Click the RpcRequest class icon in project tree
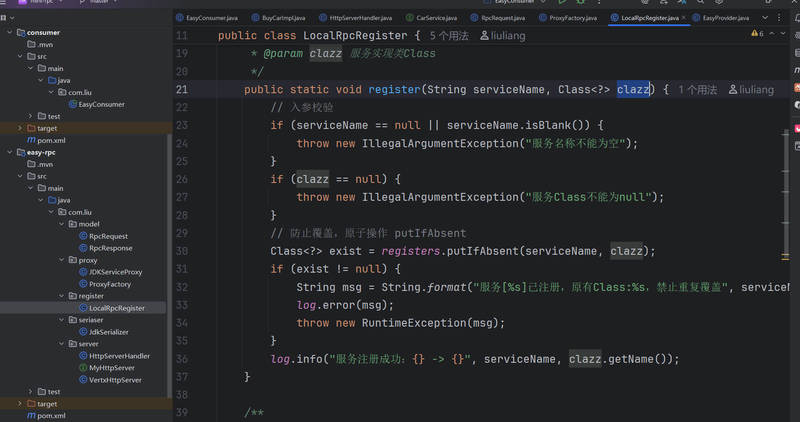The image size is (800, 422). point(83,236)
